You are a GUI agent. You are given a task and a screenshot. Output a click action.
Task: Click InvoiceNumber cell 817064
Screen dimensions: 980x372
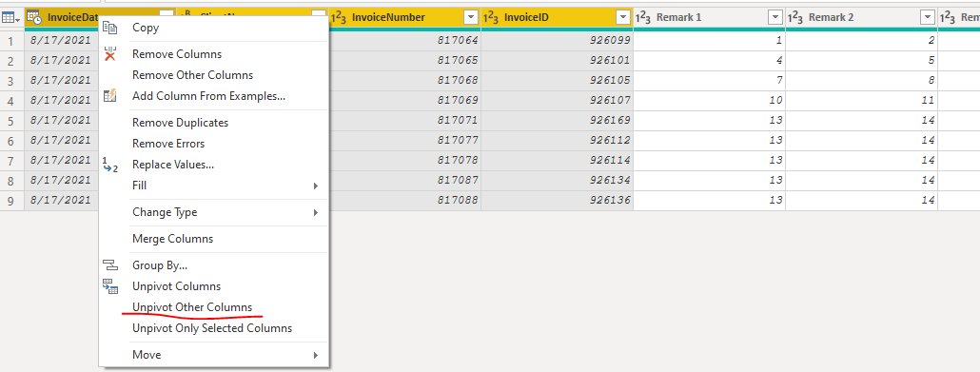(x=404, y=41)
